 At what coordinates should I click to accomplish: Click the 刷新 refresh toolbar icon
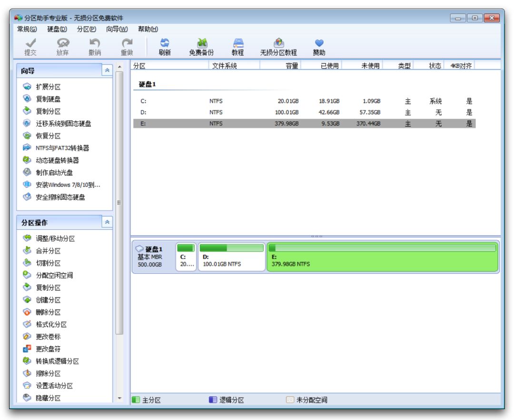pyautogui.click(x=165, y=43)
